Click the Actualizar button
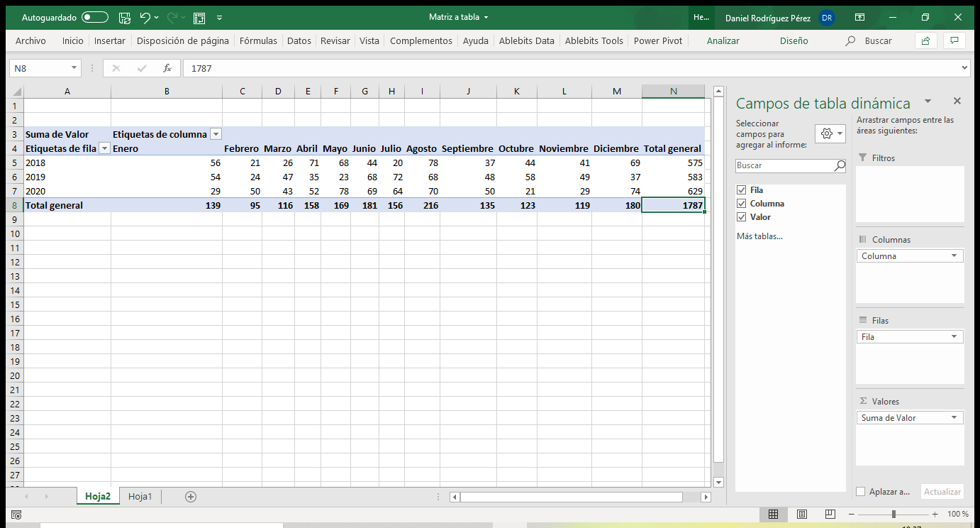980x528 pixels. pyautogui.click(x=942, y=492)
